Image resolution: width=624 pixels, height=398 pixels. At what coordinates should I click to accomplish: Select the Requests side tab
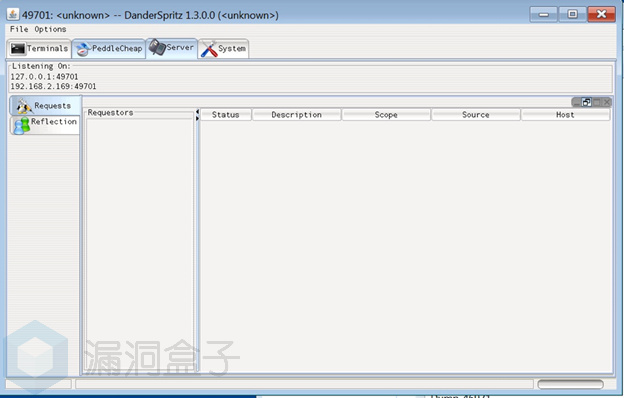coord(45,105)
